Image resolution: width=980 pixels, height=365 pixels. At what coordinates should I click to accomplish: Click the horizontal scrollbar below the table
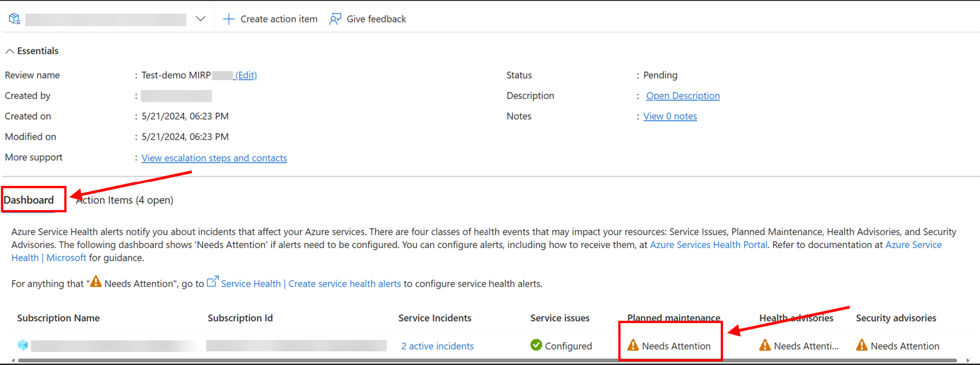click(487, 360)
